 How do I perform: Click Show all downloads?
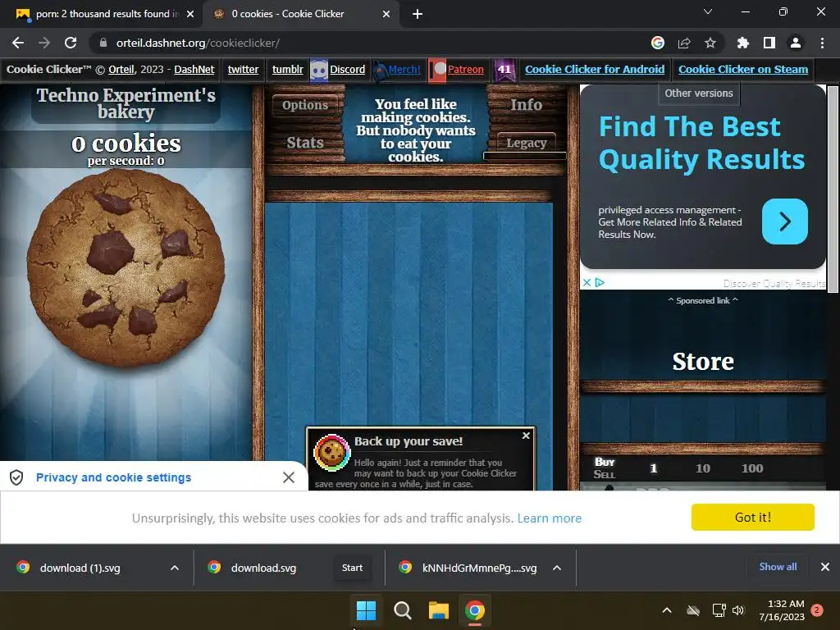(x=778, y=567)
